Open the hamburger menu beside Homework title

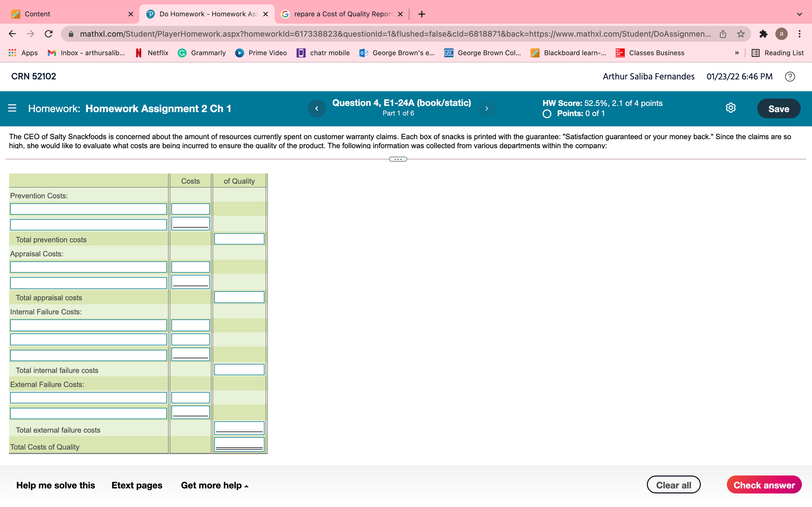click(x=12, y=108)
